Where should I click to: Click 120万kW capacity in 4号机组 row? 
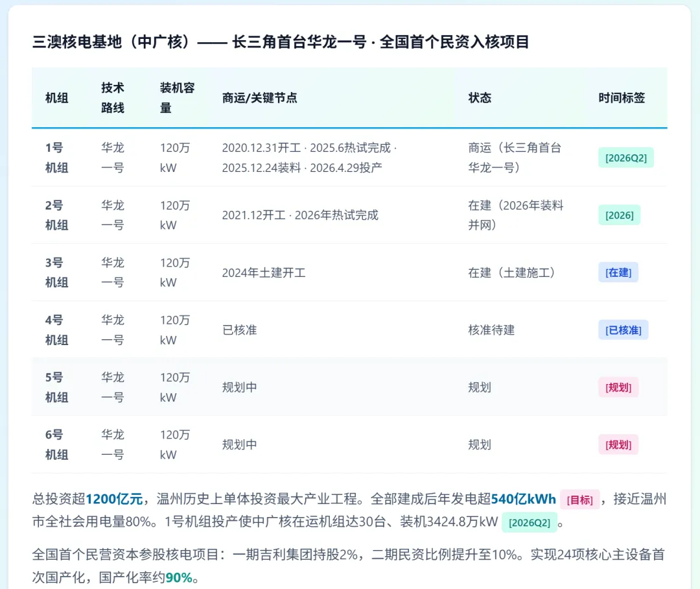coord(175,330)
